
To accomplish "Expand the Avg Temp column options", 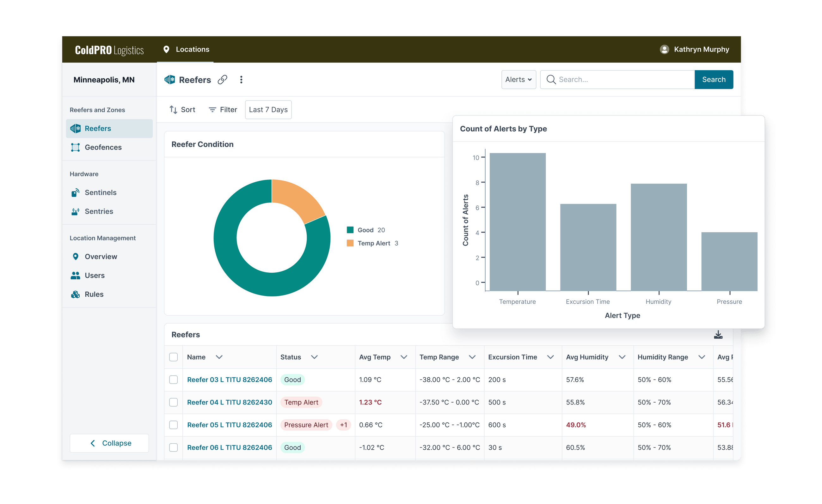I will click(x=405, y=357).
